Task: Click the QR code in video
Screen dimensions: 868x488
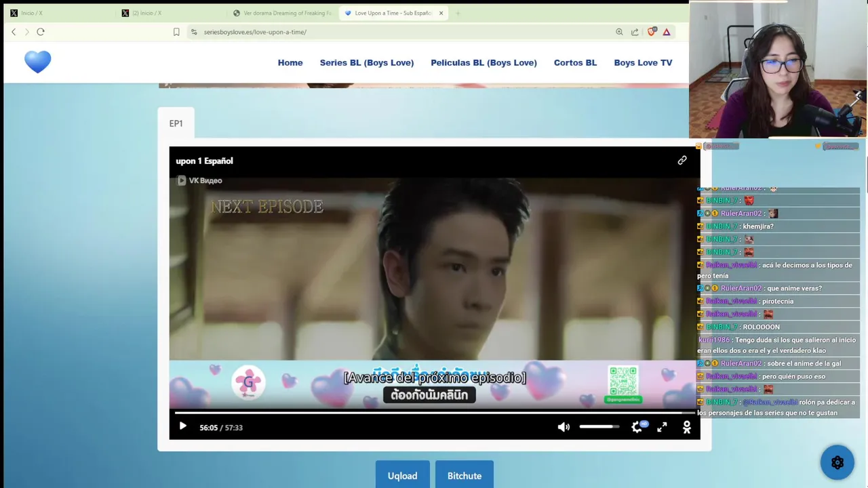Action: pos(623,382)
